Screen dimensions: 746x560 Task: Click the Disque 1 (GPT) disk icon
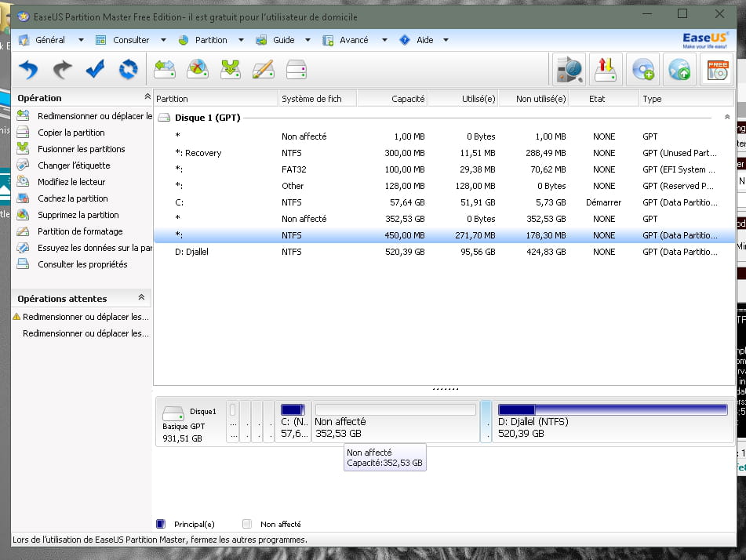click(164, 118)
